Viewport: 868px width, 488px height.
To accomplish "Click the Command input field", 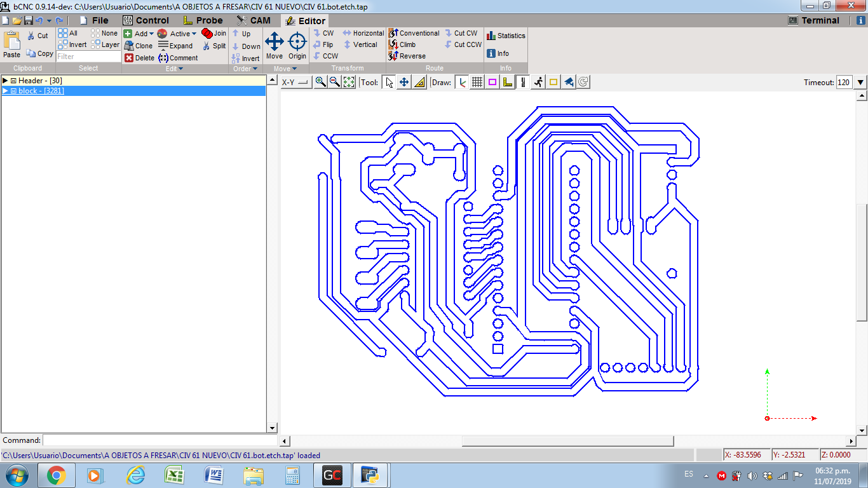I will (x=159, y=440).
